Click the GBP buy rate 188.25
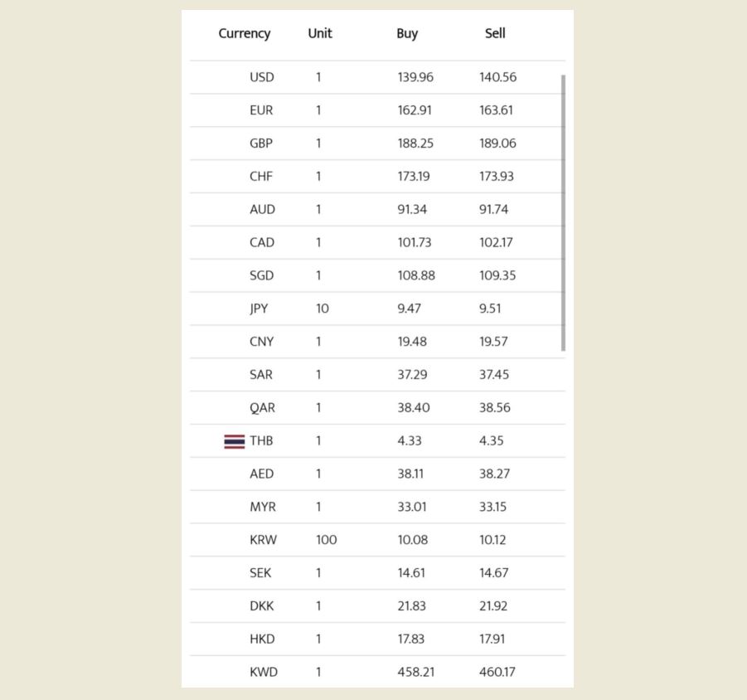The width and height of the screenshot is (747, 700). pyautogui.click(x=415, y=143)
